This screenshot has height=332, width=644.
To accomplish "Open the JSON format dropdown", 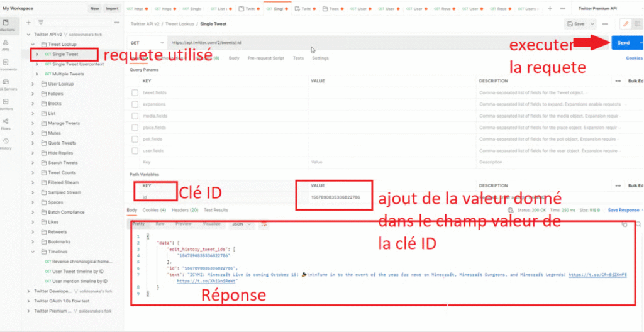I will point(242,224).
